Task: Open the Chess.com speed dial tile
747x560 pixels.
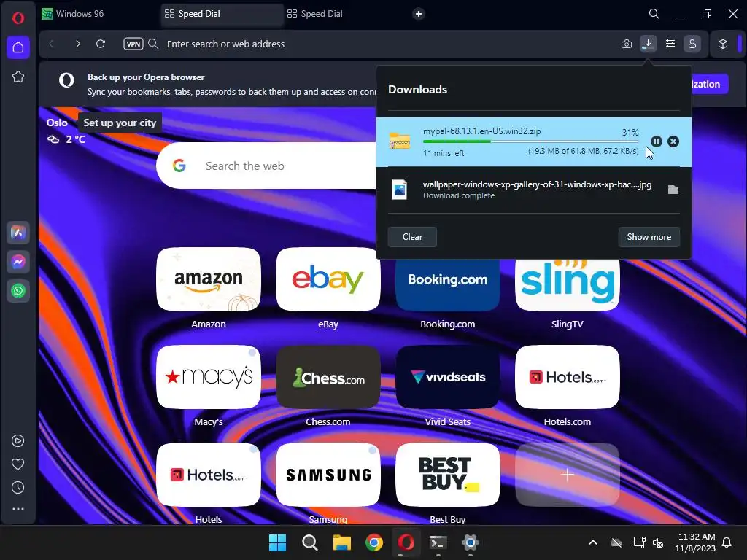Action: (x=328, y=377)
